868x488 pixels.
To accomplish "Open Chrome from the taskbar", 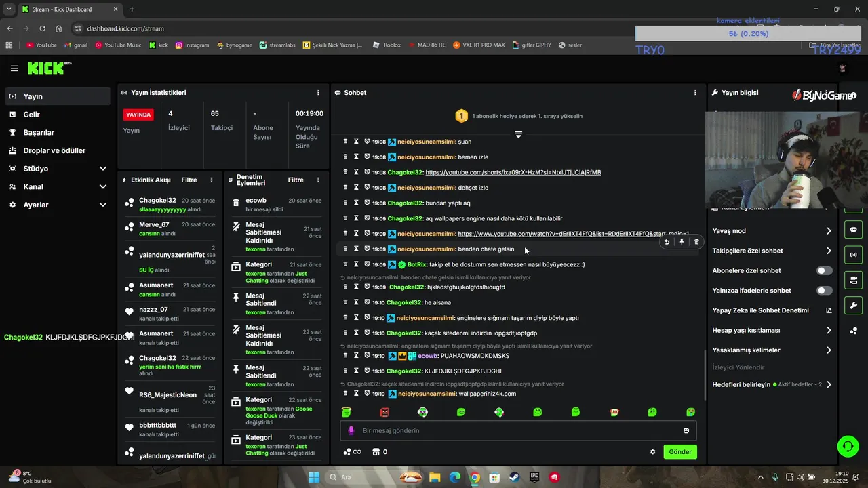I will 475,477.
